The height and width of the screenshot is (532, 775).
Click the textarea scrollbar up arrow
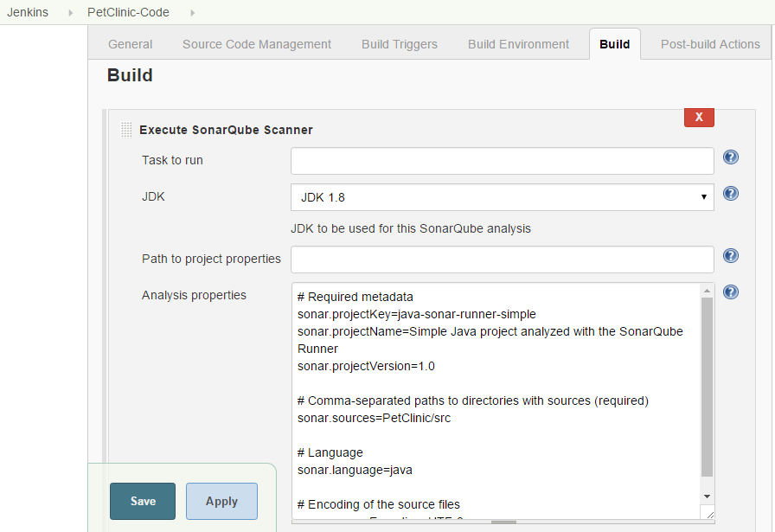point(707,291)
